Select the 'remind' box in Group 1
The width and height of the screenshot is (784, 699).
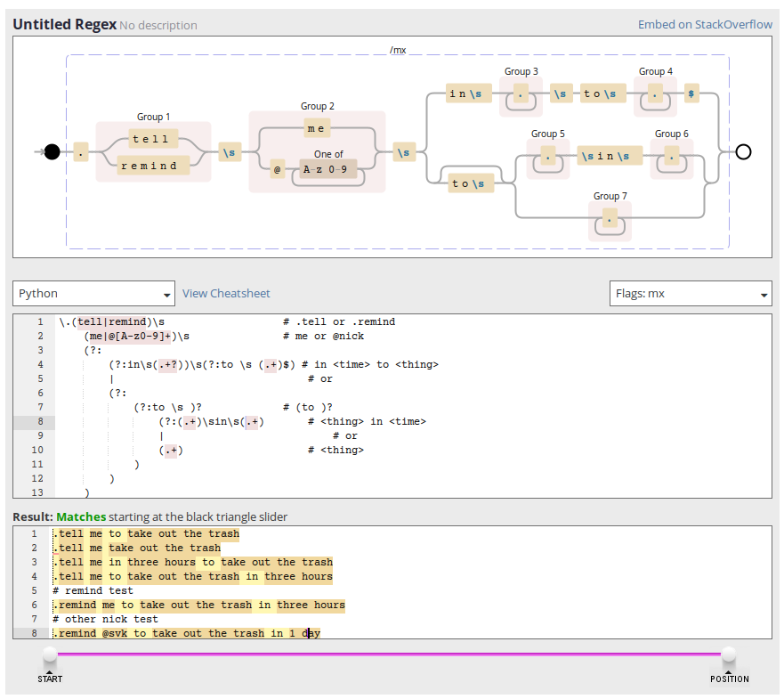148,166
